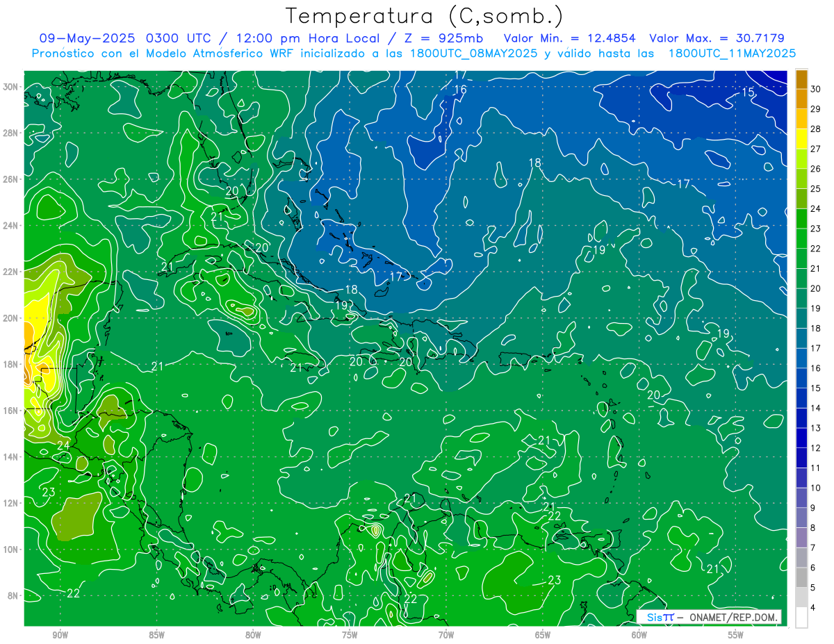Click the contour label 15 on the map
The height and width of the screenshot is (644, 834).
[748, 92]
